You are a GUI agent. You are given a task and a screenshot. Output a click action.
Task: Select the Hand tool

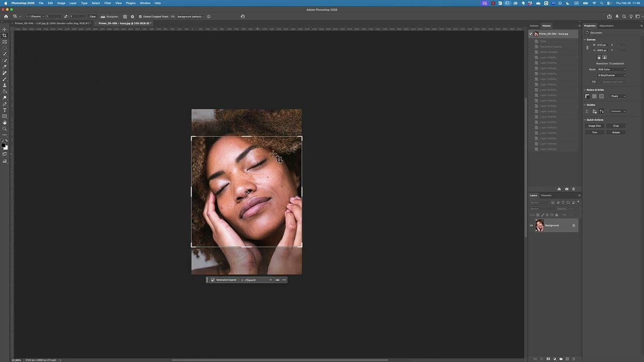[x=5, y=123]
